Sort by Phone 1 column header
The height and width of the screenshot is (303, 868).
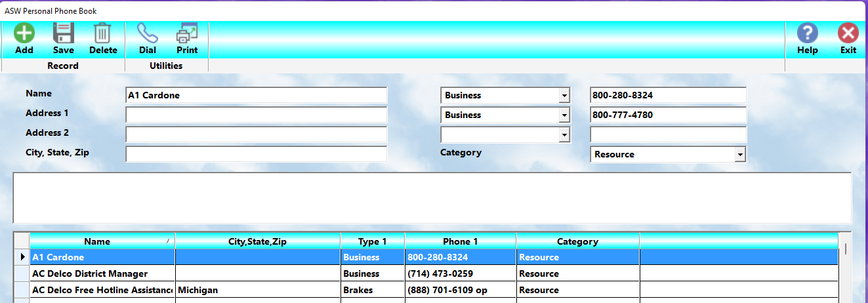tap(461, 241)
